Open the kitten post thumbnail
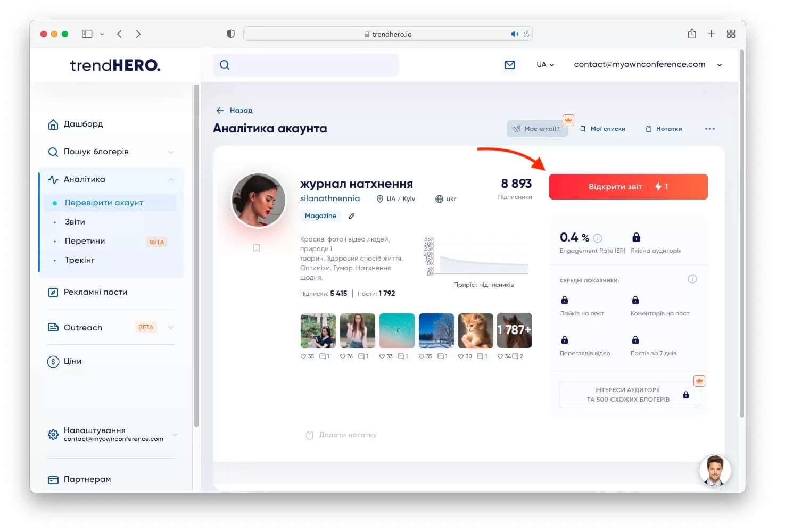The height and width of the screenshot is (532, 785). pyautogui.click(x=475, y=330)
